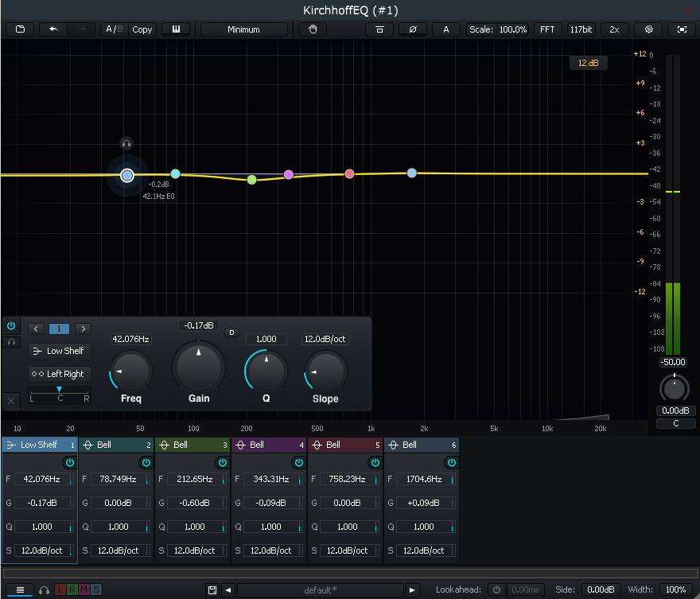Toggle the piano keyboard display icon

click(177, 29)
